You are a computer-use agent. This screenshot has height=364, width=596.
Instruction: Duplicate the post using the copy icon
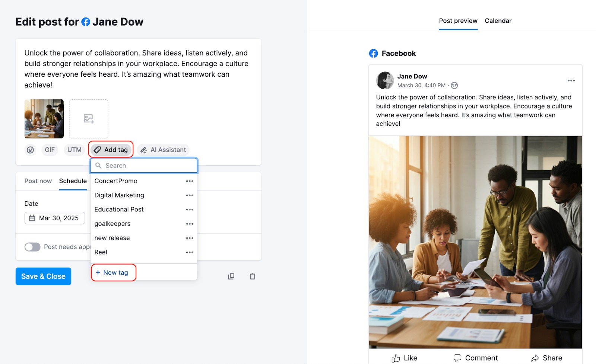(x=231, y=276)
